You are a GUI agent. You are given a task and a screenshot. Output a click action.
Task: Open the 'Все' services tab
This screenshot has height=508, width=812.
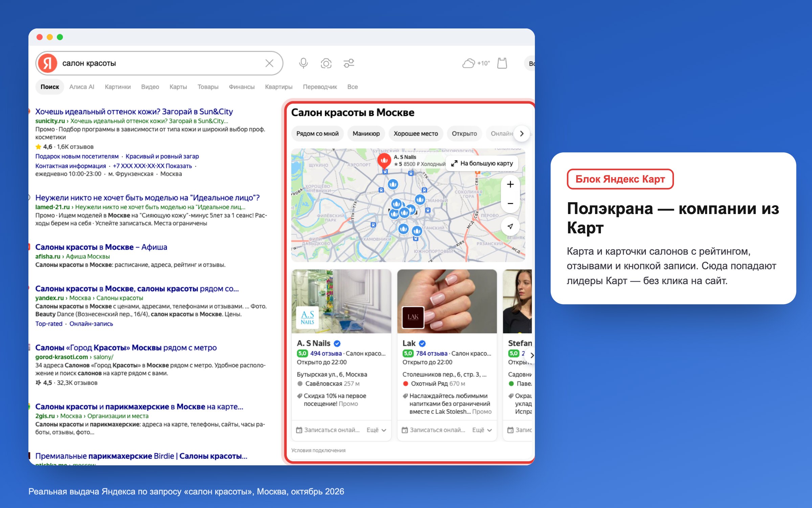pos(353,87)
